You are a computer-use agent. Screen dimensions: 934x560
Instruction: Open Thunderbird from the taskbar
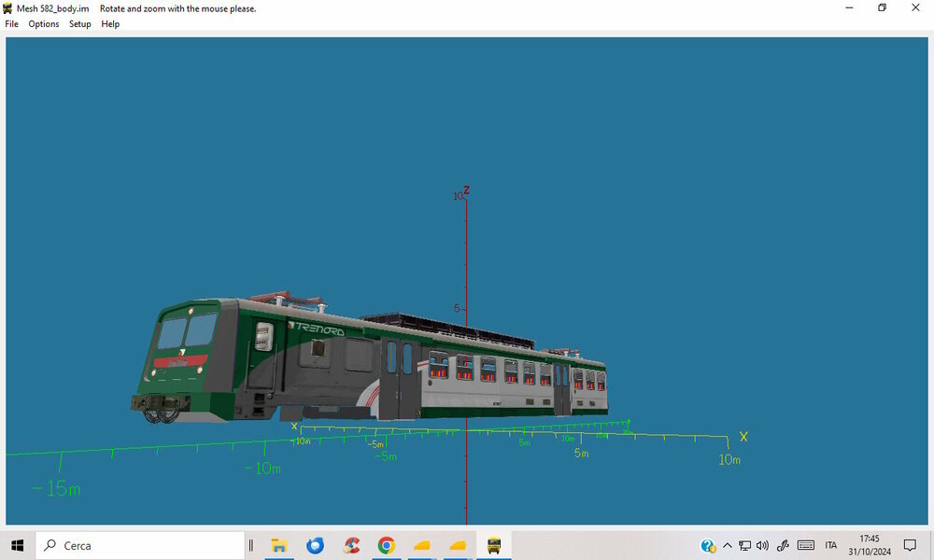pyautogui.click(x=315, y=545)
